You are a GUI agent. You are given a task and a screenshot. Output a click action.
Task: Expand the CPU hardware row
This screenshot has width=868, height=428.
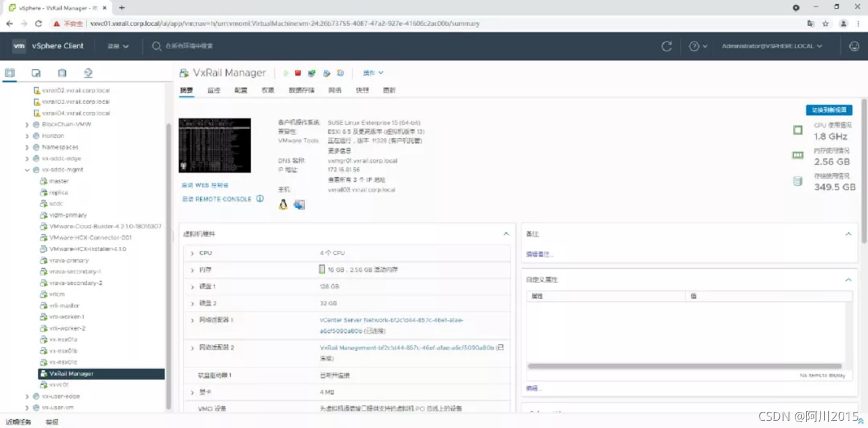192,254
